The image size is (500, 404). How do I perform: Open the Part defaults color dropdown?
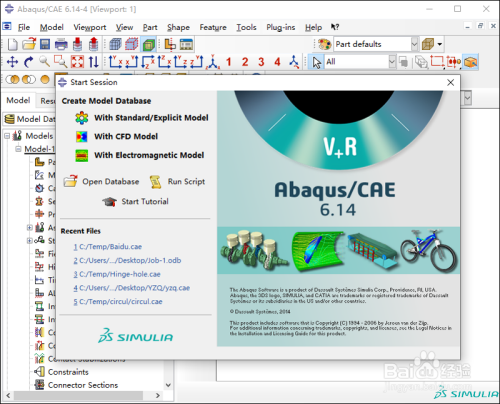[414, 44]
